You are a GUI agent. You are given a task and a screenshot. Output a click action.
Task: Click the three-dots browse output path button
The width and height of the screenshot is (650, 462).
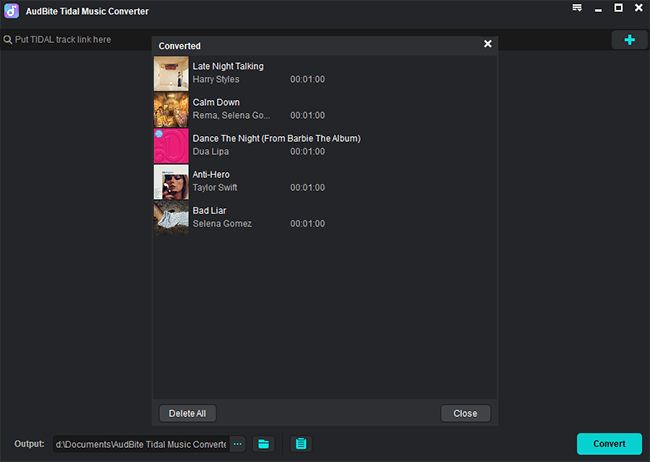pyautogui.click(x=237, y=443)
